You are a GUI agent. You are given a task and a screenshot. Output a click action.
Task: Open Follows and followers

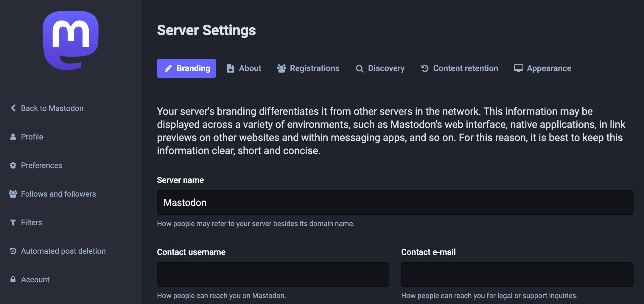click(58, 194)
